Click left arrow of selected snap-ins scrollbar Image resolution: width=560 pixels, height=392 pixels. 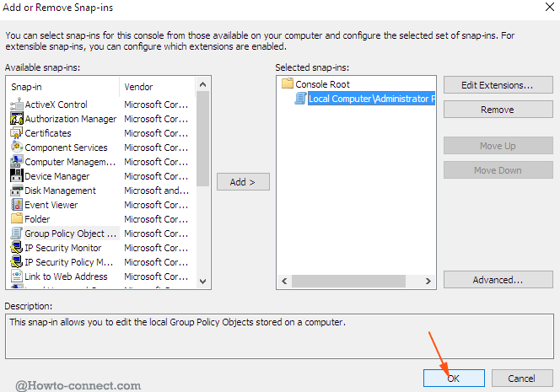tap(285, 281)
